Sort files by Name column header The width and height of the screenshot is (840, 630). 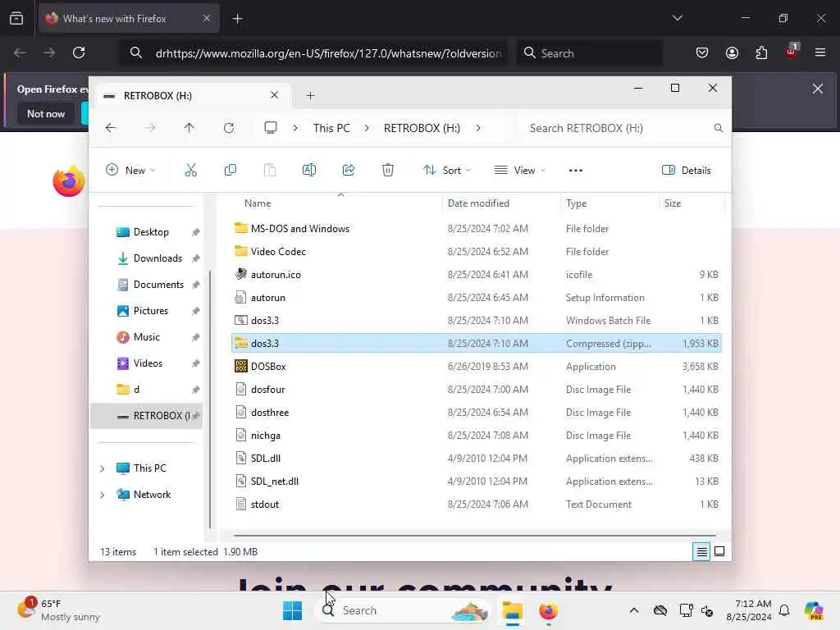[258, 203]
